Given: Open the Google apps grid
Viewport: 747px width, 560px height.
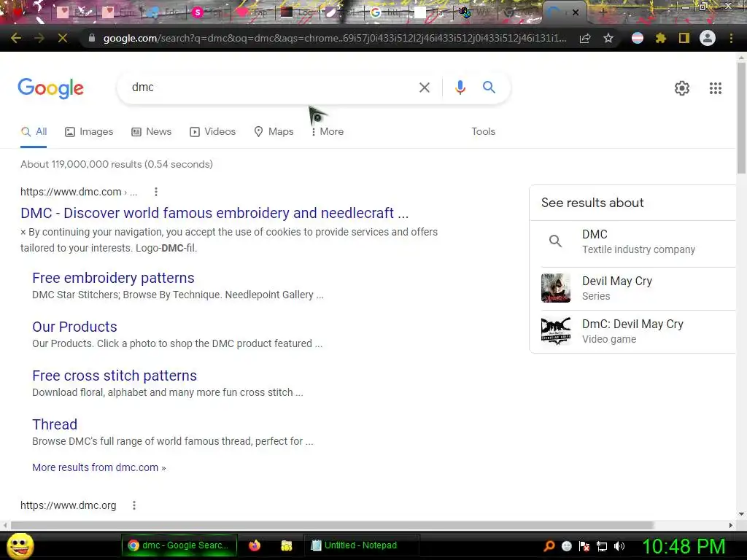Looking at the screenshot, I should click(716, 88).
